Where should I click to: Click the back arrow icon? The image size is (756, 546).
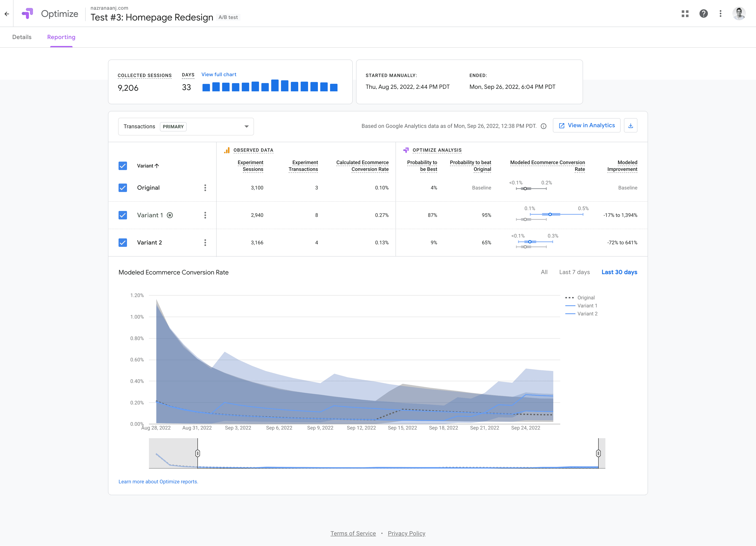click(7, 14)
